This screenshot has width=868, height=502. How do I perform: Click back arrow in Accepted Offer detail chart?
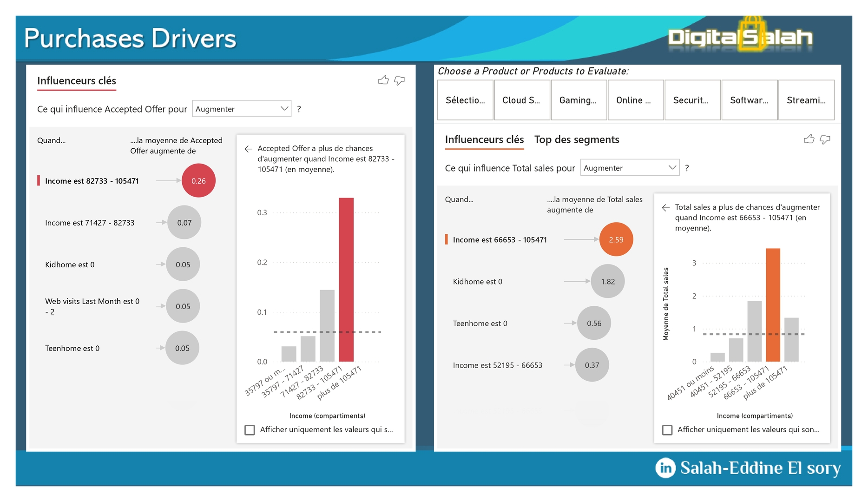pos(248,149)
